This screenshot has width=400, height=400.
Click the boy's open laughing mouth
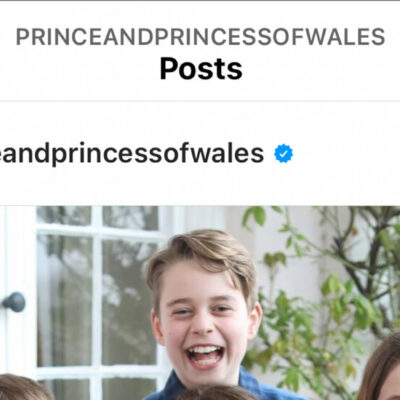click(x=205, y=356)
